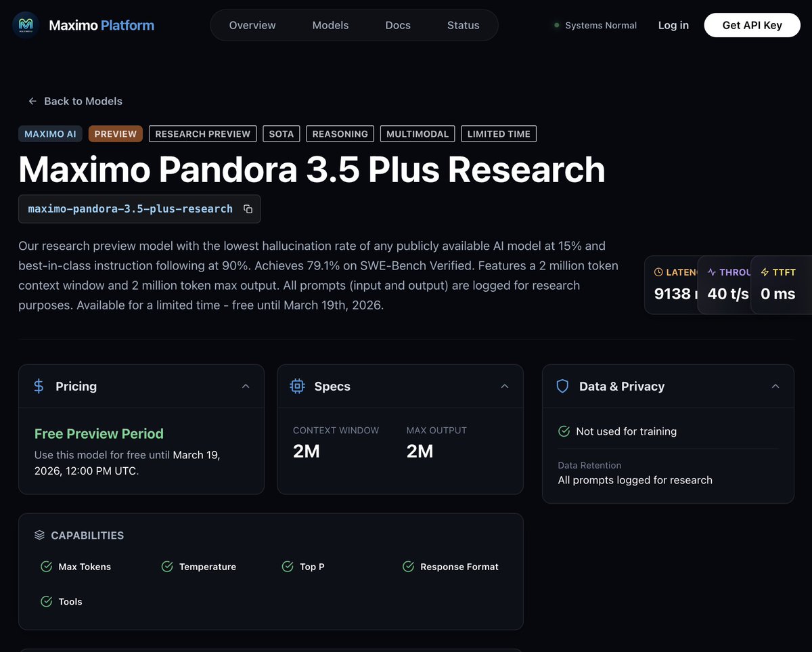Open the Models nav tab
Image resolution: width=812 pixels, height=652 pixels.
click(330, 25)
